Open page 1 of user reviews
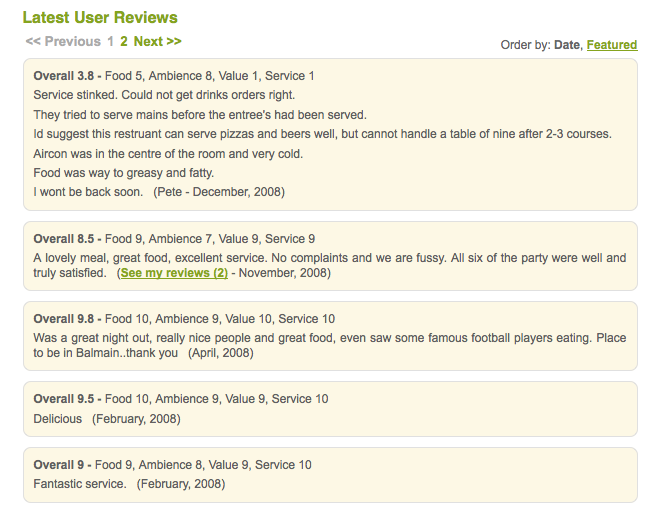Viewport: 654px width, 506px height. 111,41
